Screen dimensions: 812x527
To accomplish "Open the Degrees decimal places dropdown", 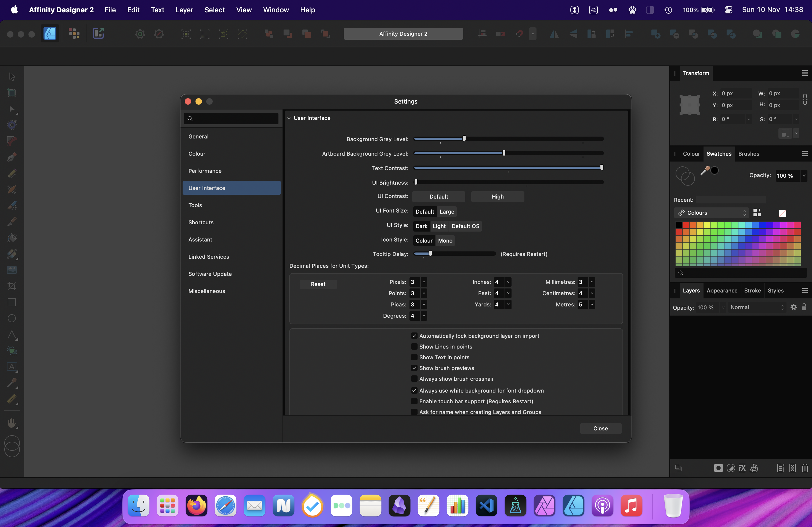I will (x=424, y=316).
